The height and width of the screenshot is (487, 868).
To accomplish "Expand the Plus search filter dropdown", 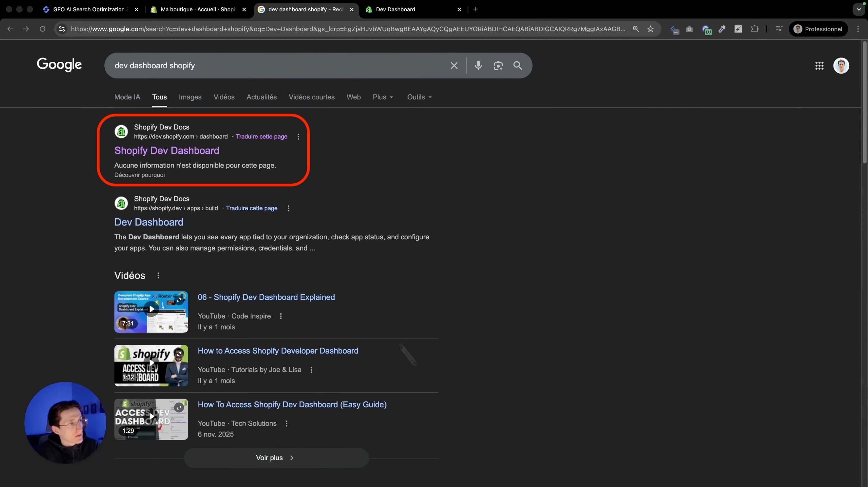I will pyautogui.click(x=383, y=97).
